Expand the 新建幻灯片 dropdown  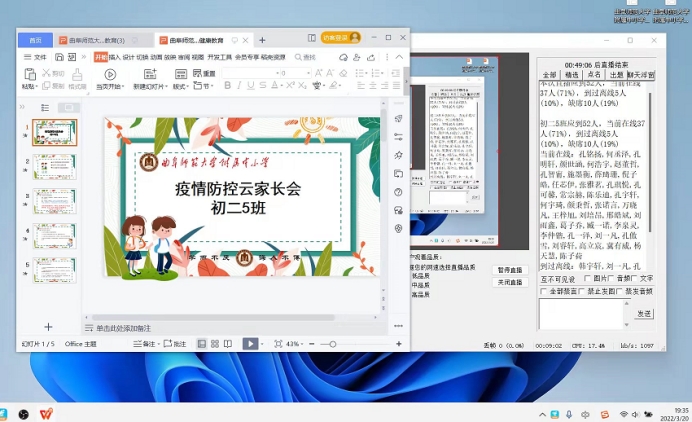(166, 87)
